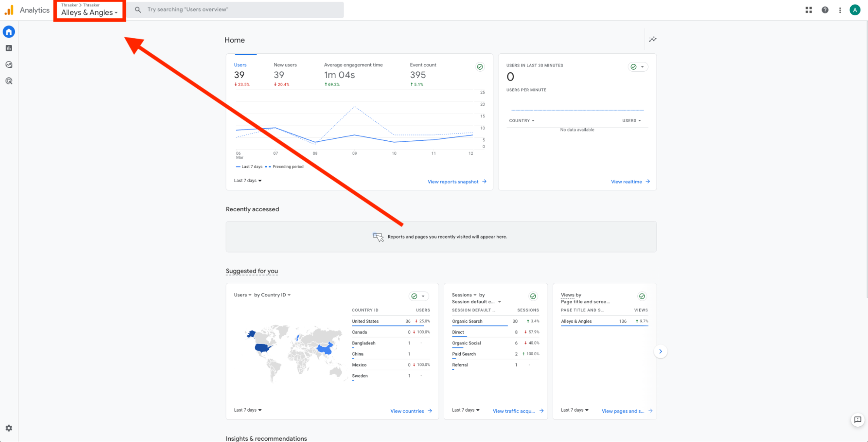The width and height of the screenshot is (868, 442).
Task: Click next arrow on suggested cards carousel
Action: click(660, 352)
